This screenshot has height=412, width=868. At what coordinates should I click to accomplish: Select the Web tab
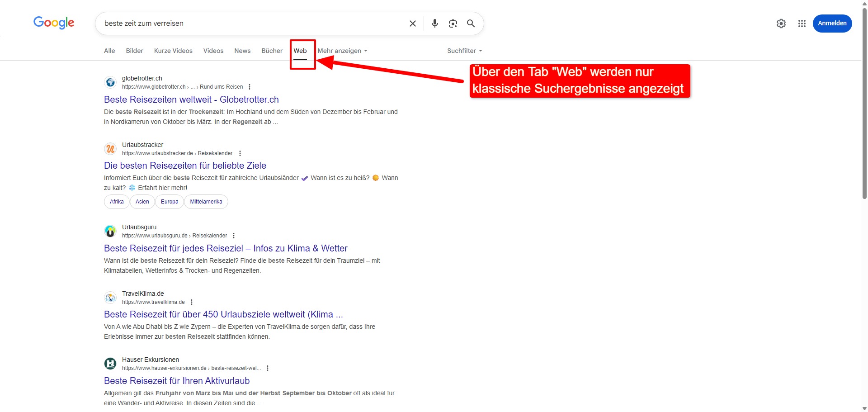click(300, 51)
